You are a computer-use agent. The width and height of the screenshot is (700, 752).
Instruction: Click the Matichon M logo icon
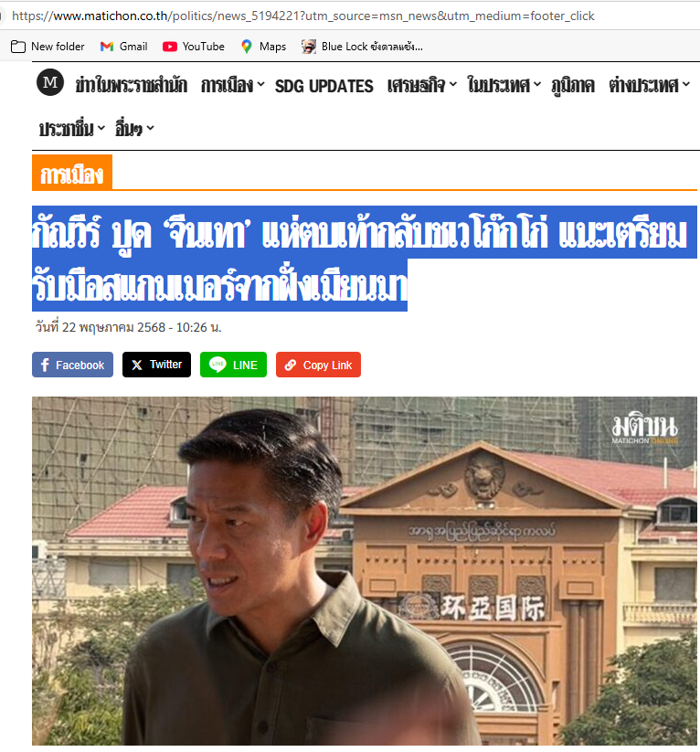(50, 82)
